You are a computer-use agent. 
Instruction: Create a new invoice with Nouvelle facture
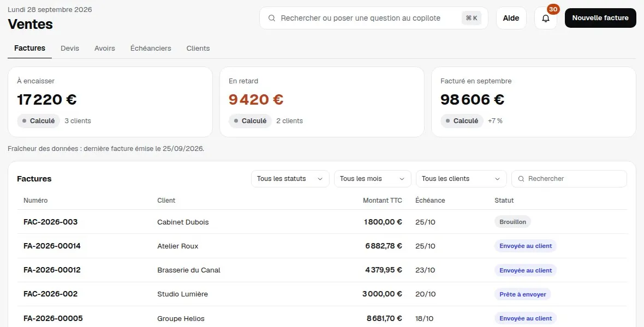tap(600, 18)
